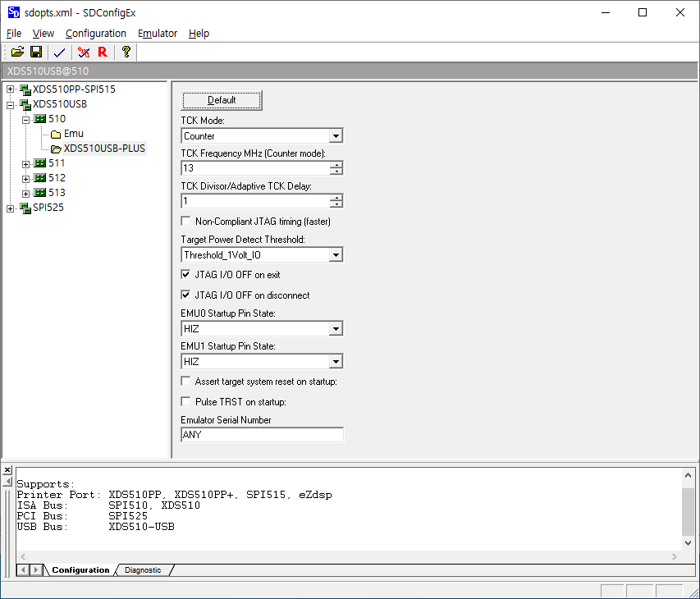Select the Emu tree item
The width and height of the screenshot is (700, 599).
tap(74, 134)
